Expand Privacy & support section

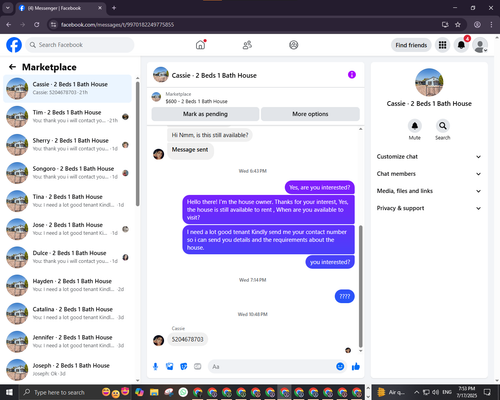coord(429,208)
